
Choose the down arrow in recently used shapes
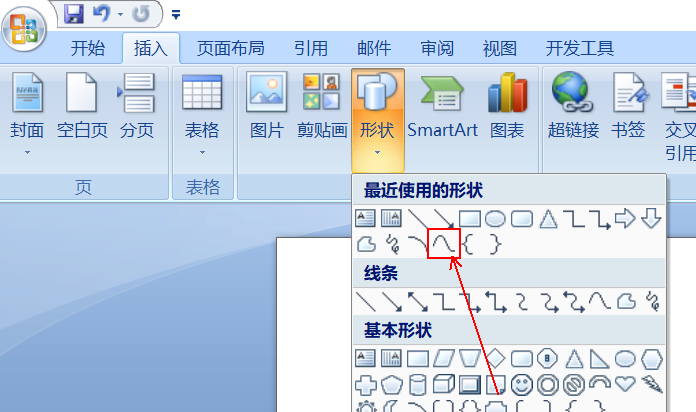pyautogui.click(x=651, y=218)
